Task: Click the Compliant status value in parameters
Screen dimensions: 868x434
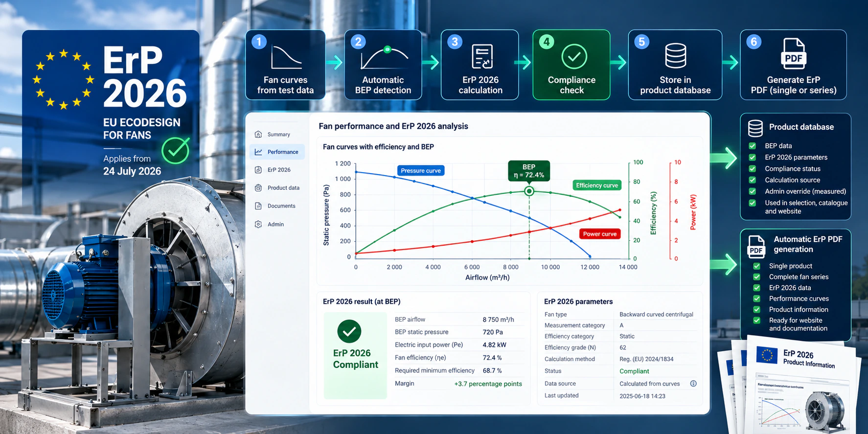Action: click(x=634, y=371)
